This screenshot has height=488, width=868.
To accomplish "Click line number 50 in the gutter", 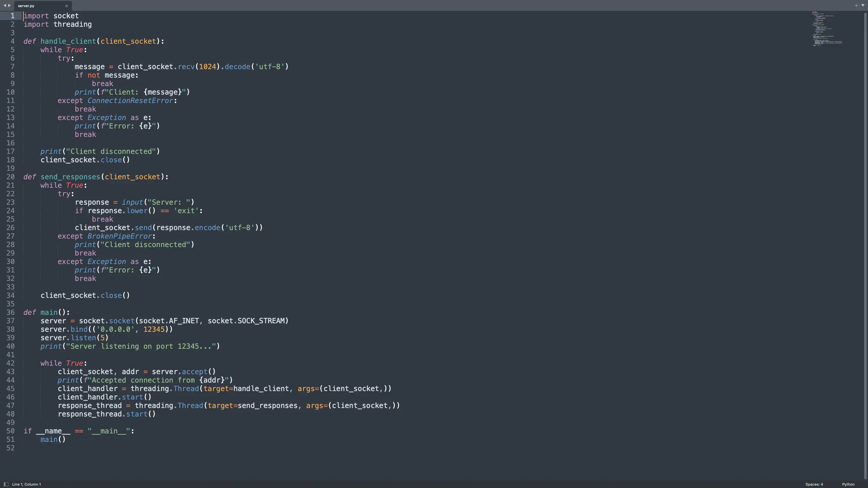I will click(11, 431).
